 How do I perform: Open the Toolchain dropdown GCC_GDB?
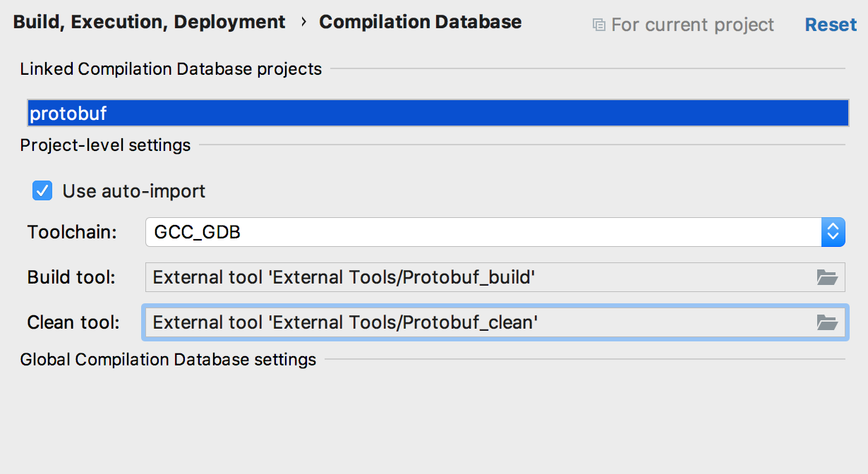point(495,231)
